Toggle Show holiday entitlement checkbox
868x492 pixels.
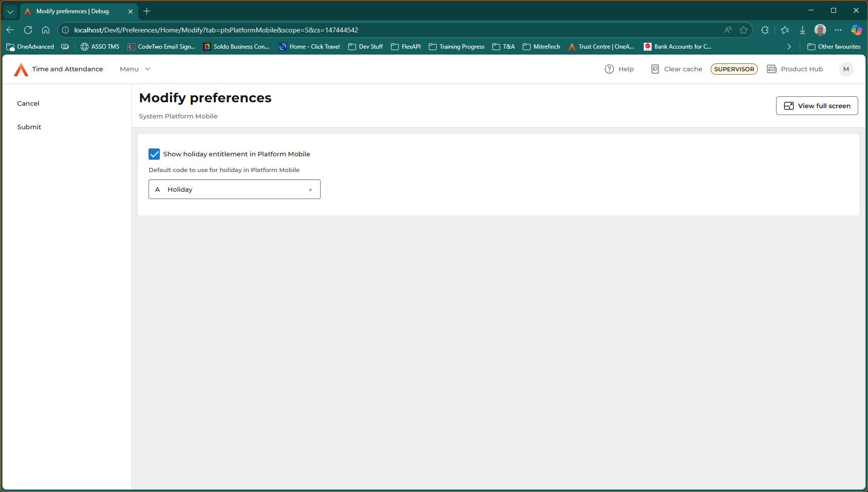coord(154,154)
